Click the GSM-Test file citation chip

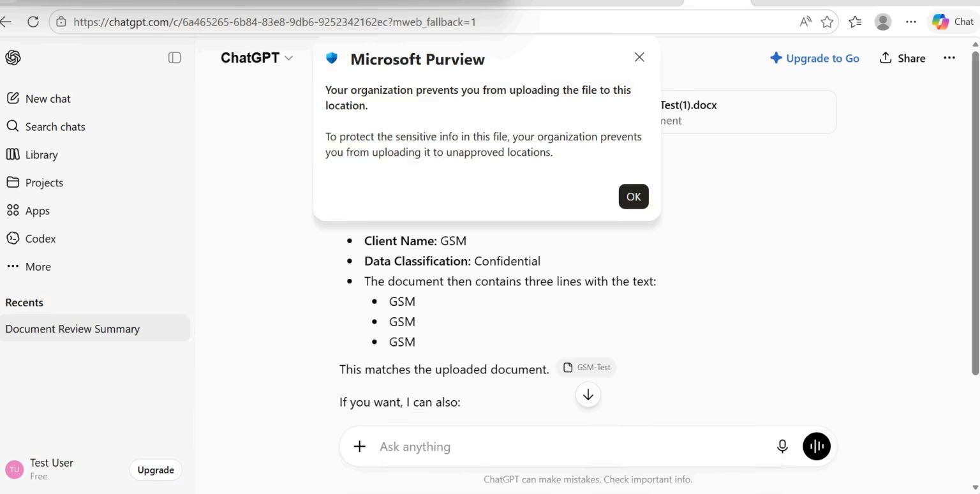pos(587,367)
